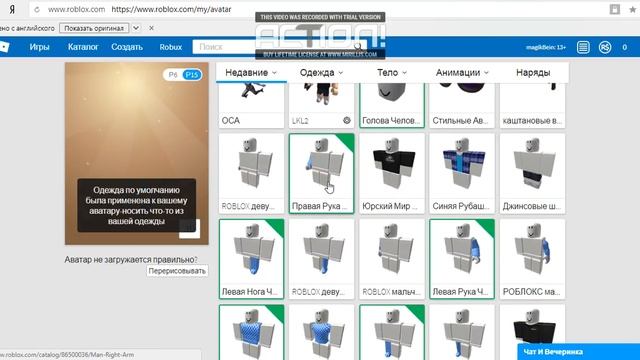Close the translation bar
Image resolution: width=640 pixels, height=360 pixels.
tap(151, 28)
